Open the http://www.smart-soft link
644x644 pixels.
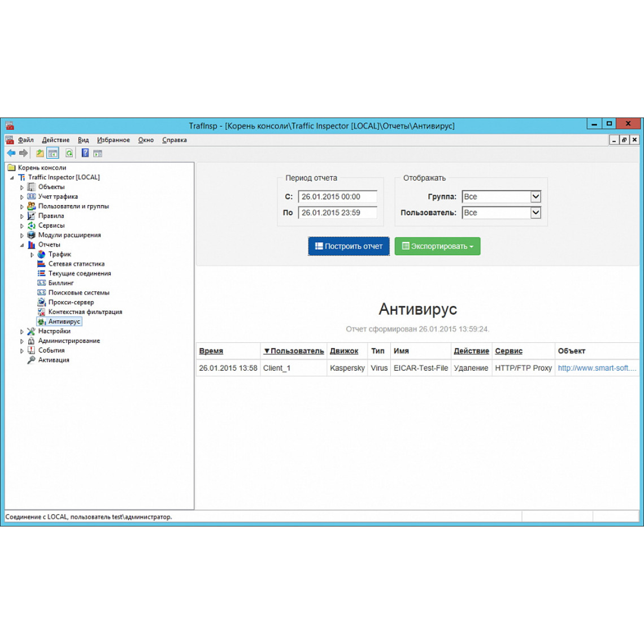pos(597,368)
